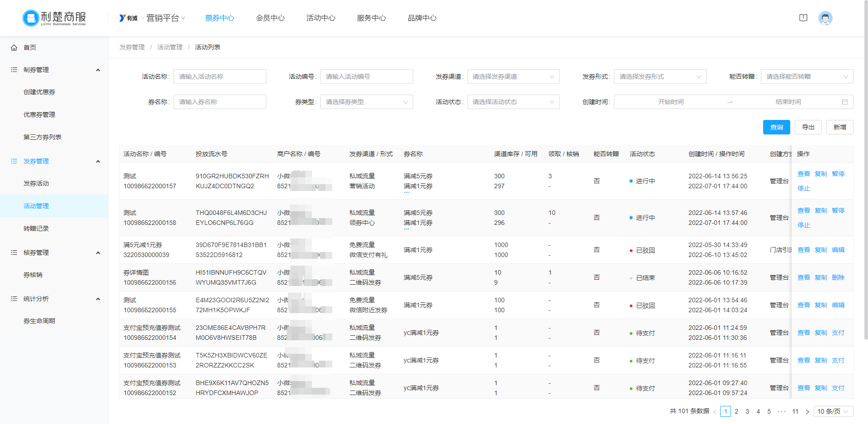Image resolution: width=868 pixels, height=424 pixels.
Task: Click the list icon beside 发券管理
Action: (x=14, y=161)
